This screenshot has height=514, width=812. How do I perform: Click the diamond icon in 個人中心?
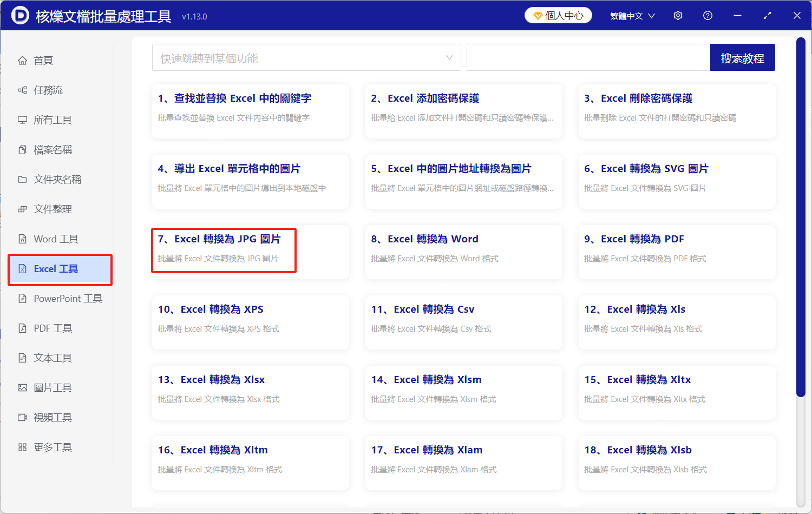click(538, 16)
